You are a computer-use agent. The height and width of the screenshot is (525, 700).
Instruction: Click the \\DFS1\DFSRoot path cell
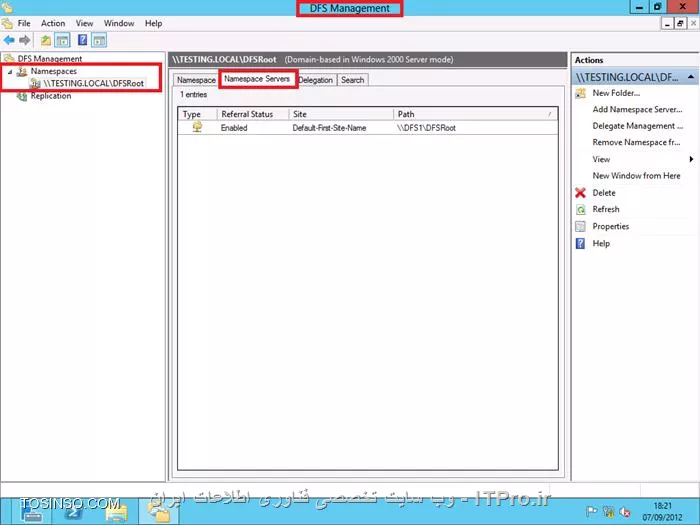(426, 128)
